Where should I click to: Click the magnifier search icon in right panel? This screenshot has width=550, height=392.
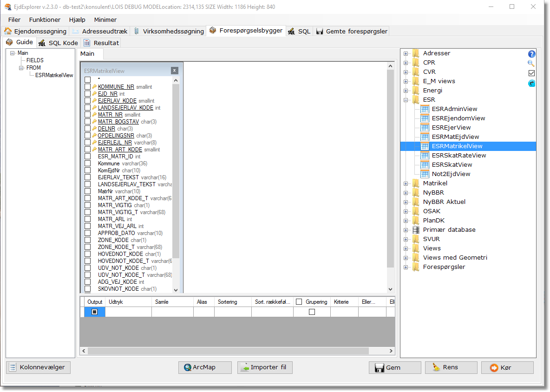click(x=531, y=64)
